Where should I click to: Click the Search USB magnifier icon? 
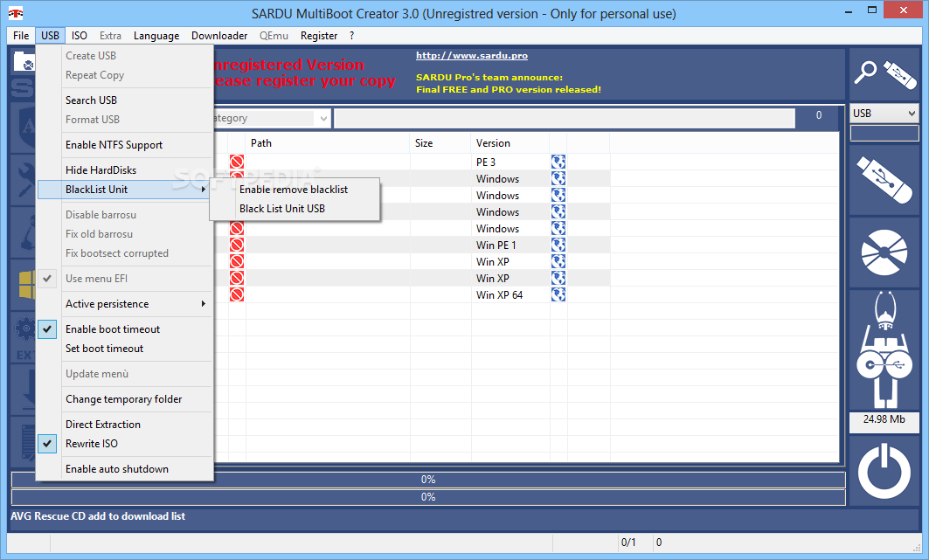pos(865,73)
